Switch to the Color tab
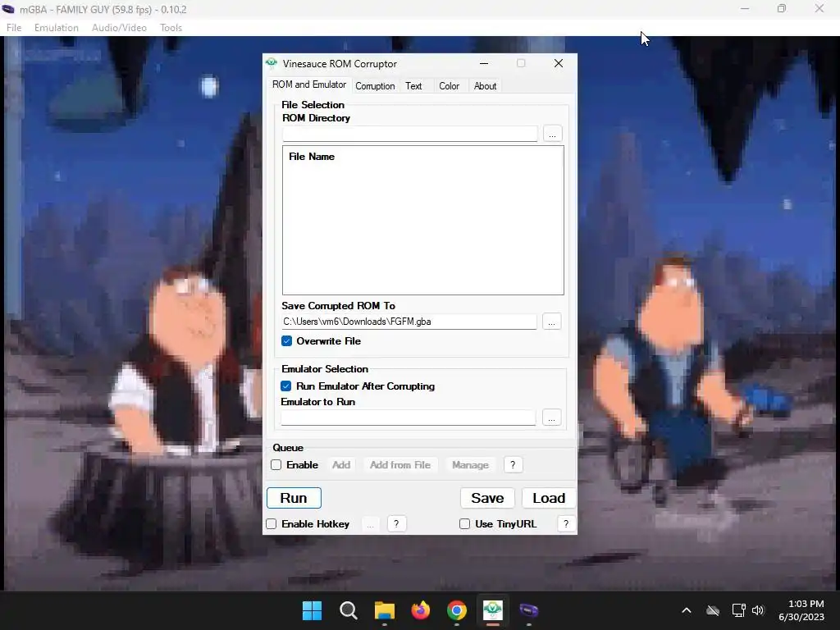The width and height of the screenshot is (840, 630). (449, 85)
